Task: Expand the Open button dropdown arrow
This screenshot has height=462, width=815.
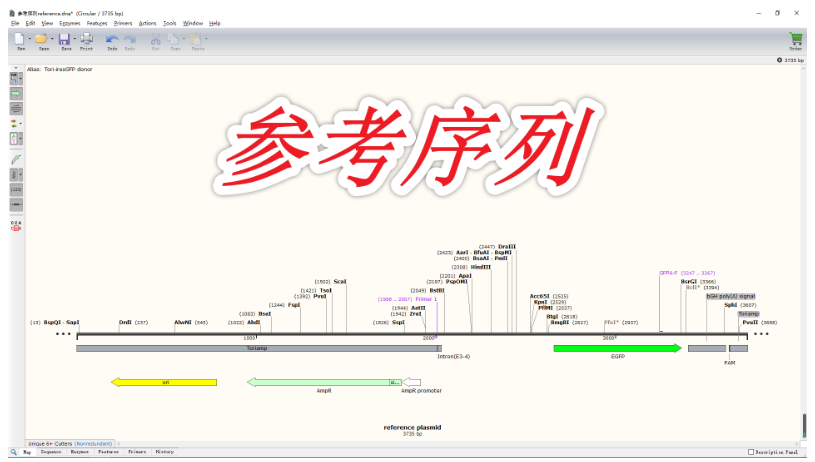Action: (x=52, y=39)
